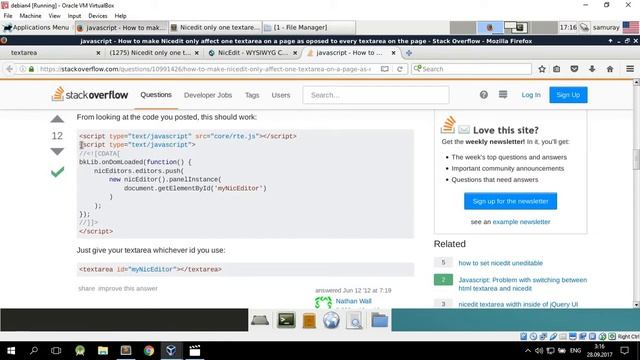Open folder icon in Debian dock
This screenshot has height=360, width=640.
(x=380, y=320)
